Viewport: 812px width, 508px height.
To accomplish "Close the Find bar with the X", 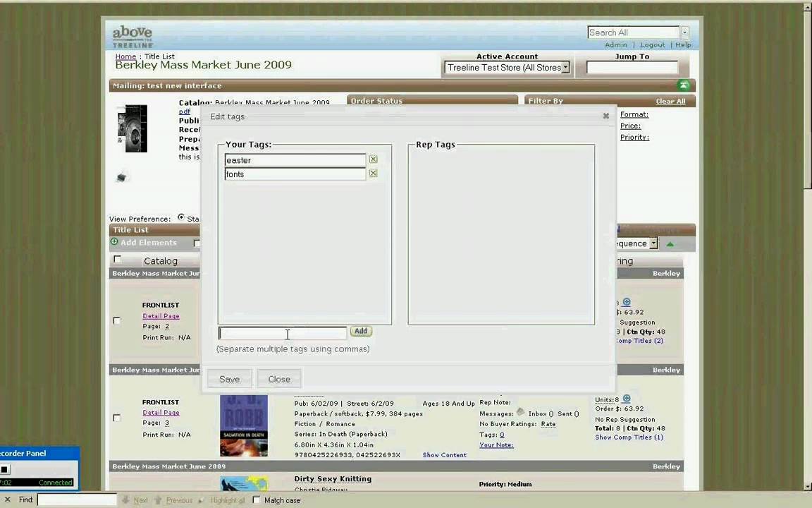I will coord(7,500).
